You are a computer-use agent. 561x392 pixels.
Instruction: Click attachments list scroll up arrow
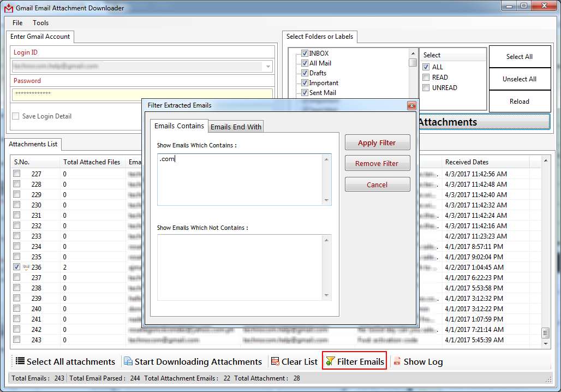[546, 161]
